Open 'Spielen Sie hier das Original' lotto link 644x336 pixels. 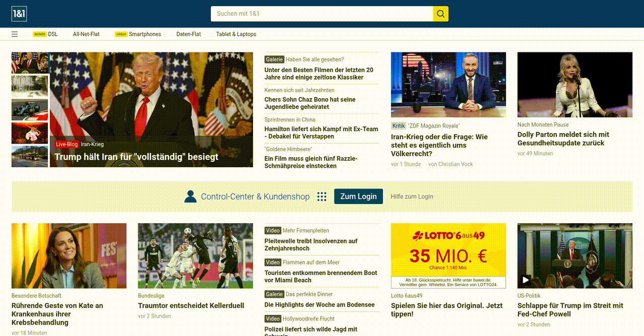pos(447,310)
